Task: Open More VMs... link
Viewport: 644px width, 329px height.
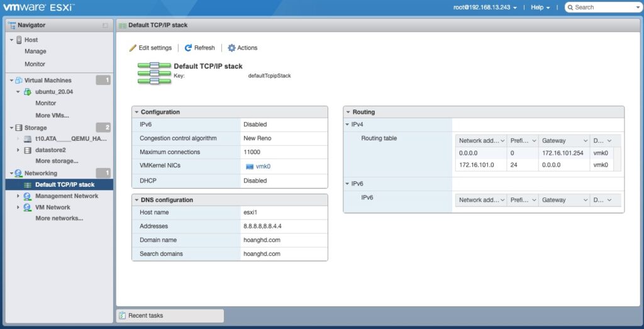Action: pyautogui.click(x=52, y=115)
